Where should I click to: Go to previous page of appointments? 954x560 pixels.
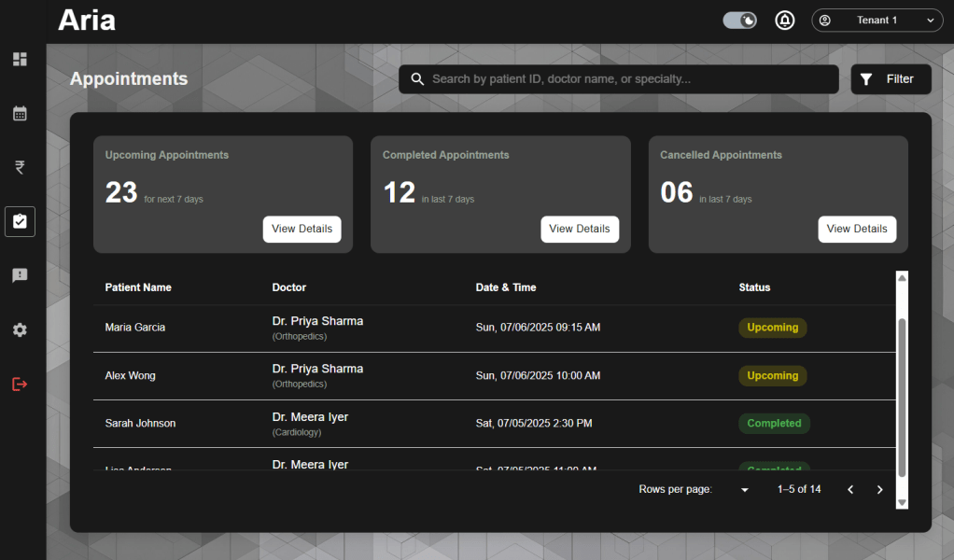[x=850, y=490]
